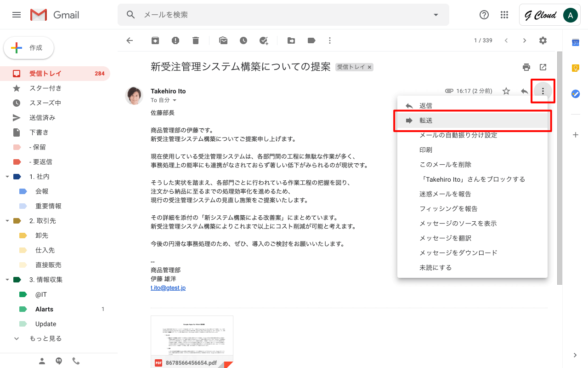Viewport: 588px width, 368px height.
Task: Open the Labels tag icon
Action: (x=311, y=40)
